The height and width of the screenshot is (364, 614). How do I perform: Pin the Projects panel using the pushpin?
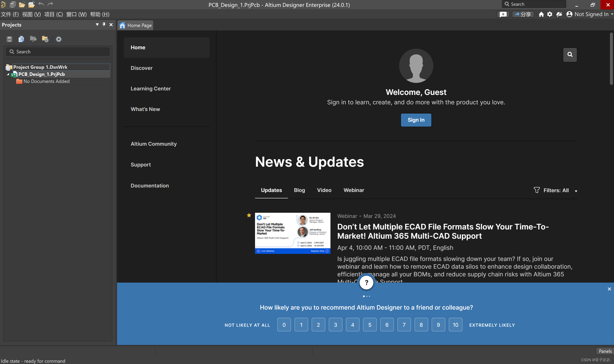[104, 24]
